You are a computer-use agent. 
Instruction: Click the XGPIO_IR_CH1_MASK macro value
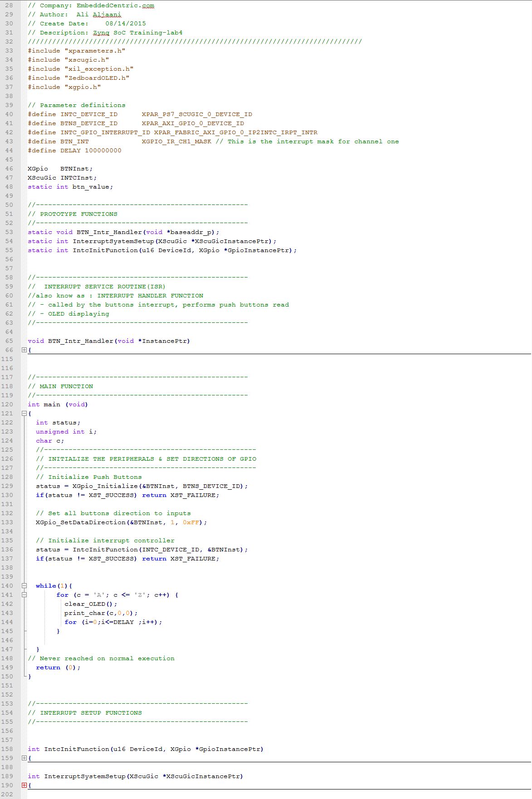tap(176, 141)
